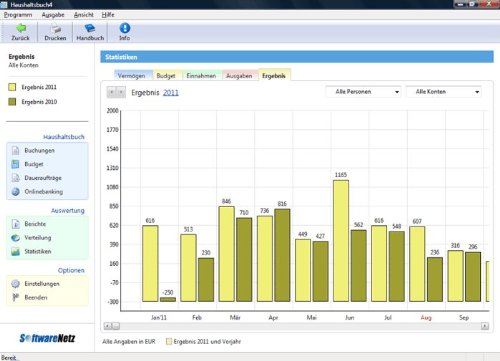Screen dimensions: 500x361
Task: Click the Beenden flag icon
Action: [15, 297]
